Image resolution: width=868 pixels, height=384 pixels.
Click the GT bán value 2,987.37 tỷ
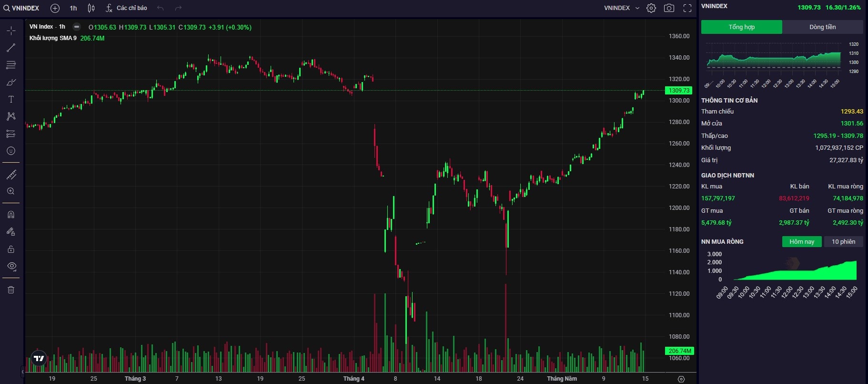[794, 223]
